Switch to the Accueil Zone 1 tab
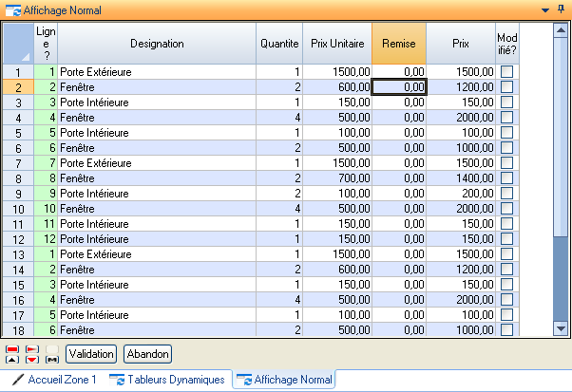Viewport: 572px width, 392px height. pyautogui.click(x=61, y=380)
